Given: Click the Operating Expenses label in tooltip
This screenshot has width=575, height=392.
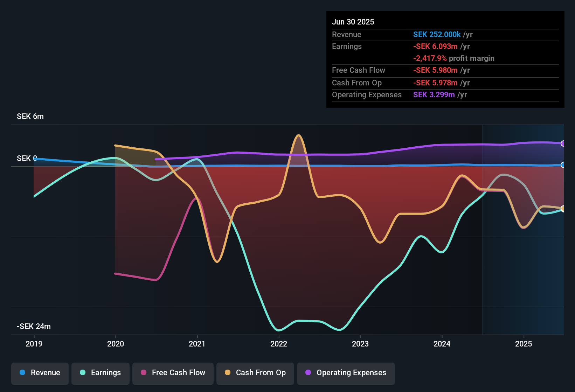Looking at the screenshot, I should coord(367,94).
